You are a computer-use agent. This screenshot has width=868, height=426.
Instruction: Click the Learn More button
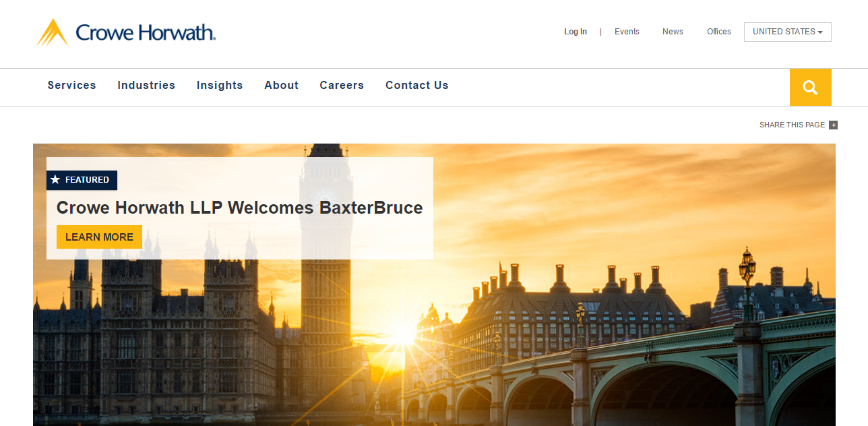[x=99, y=237]
